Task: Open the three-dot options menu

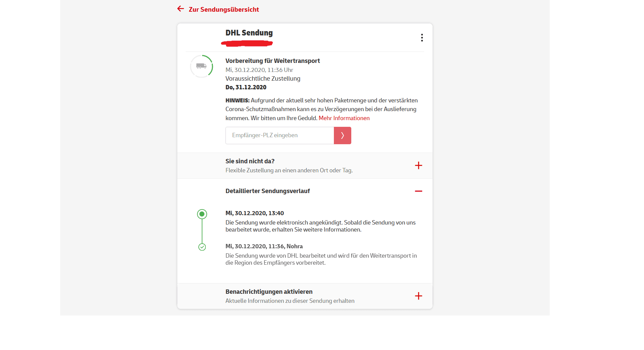Action: click(x=422, y=37)
